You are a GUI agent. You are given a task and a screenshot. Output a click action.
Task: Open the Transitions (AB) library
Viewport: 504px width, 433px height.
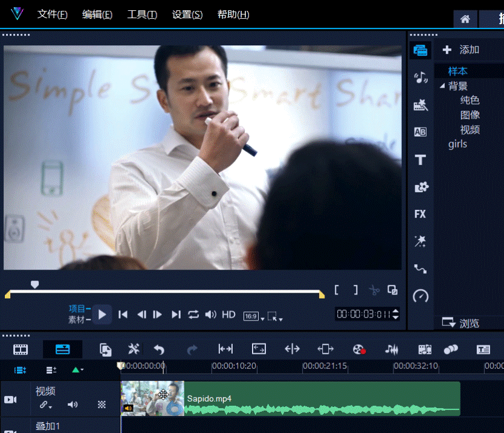pos(421,132)
